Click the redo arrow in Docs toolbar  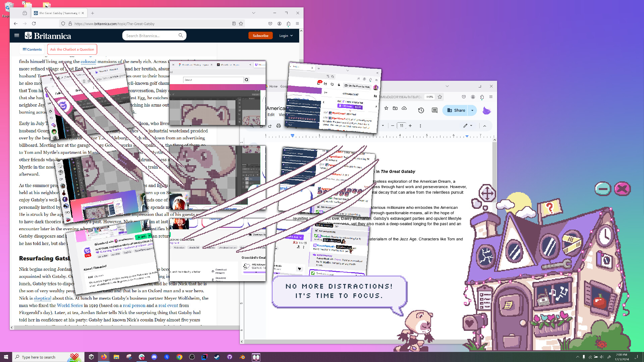(270, 126)
